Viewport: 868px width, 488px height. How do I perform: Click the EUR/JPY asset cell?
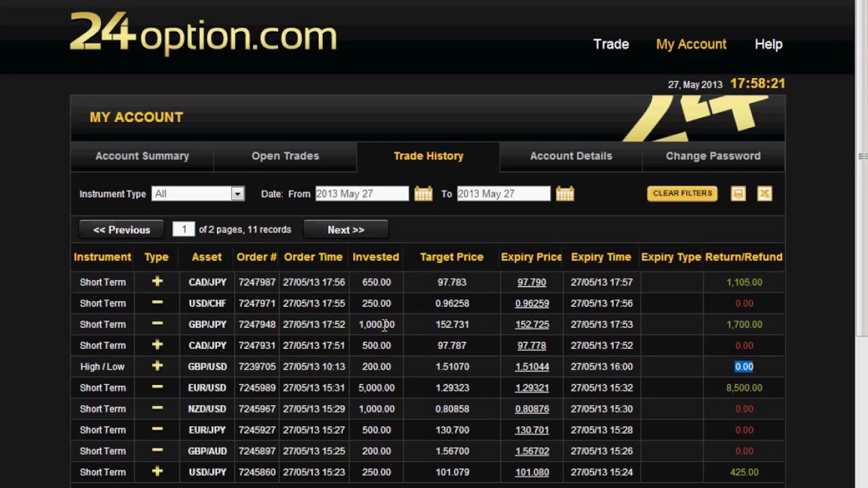pyautogui.click(x=208, y=430)
